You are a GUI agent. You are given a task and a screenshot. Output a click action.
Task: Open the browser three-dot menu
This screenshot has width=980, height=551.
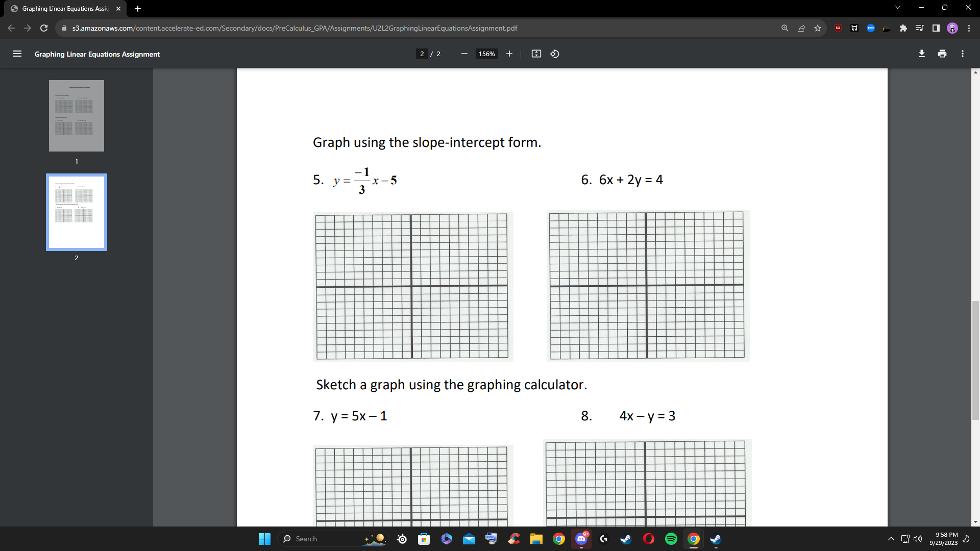969,28
